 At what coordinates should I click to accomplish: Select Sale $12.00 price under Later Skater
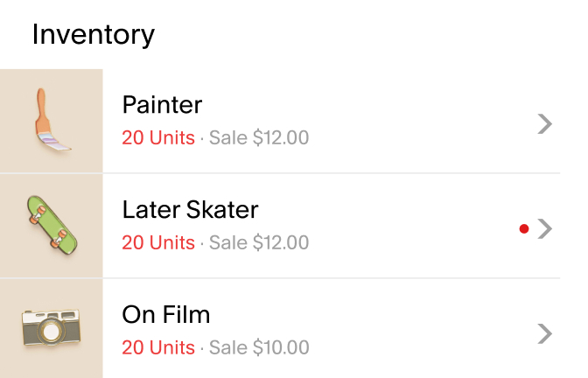point(259,242)
